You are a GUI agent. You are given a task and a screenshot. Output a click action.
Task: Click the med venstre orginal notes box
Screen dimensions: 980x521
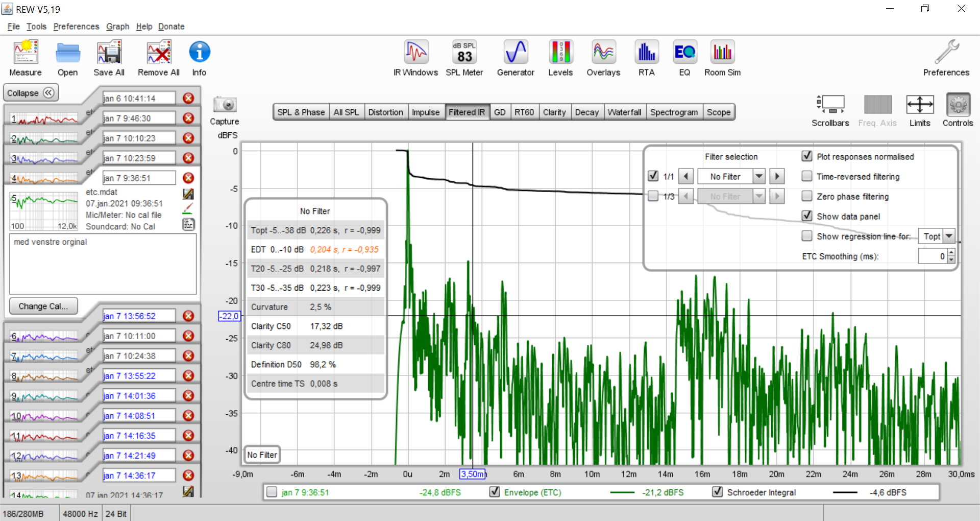pyautogui.click(x=103, y=264)
